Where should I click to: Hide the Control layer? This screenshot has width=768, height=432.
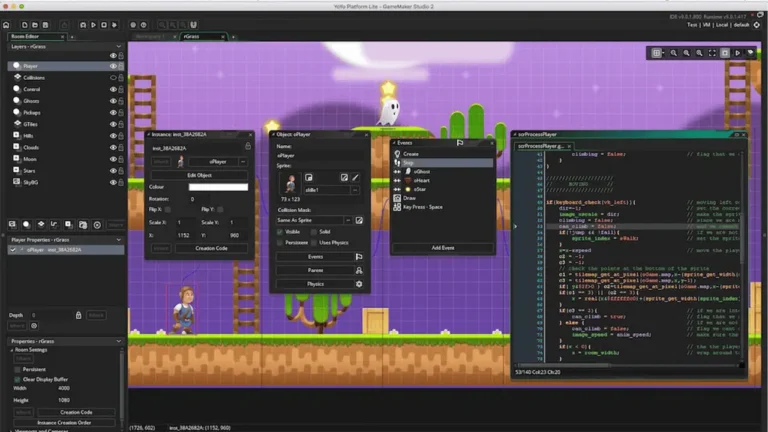(113, 90)
